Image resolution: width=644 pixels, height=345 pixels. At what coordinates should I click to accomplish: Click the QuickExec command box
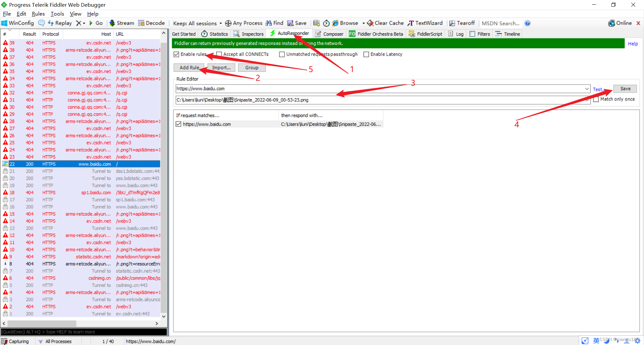(x=84, y=332)
